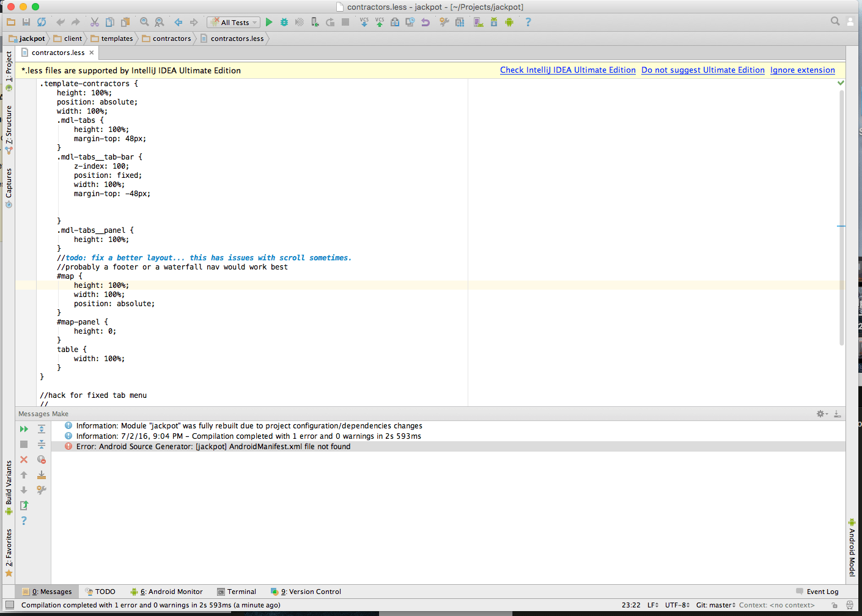Hide information messages in the Messages panel
The image size is (862, 616).
41,459
